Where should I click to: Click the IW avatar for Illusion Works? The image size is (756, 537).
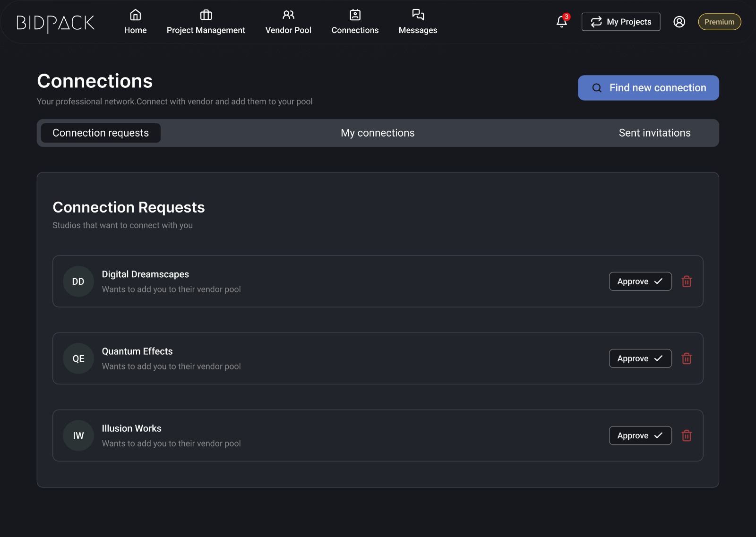click(78, 435)
